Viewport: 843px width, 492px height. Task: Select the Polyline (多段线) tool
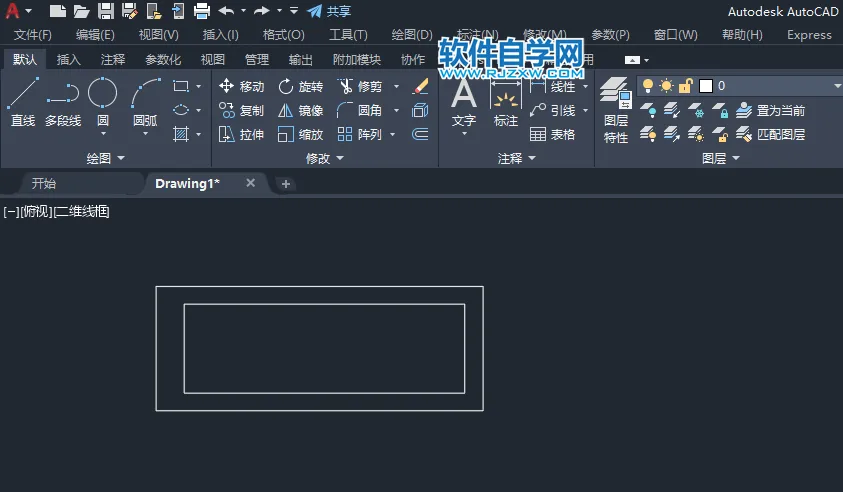pyautogui.click(x=63, y=102)
